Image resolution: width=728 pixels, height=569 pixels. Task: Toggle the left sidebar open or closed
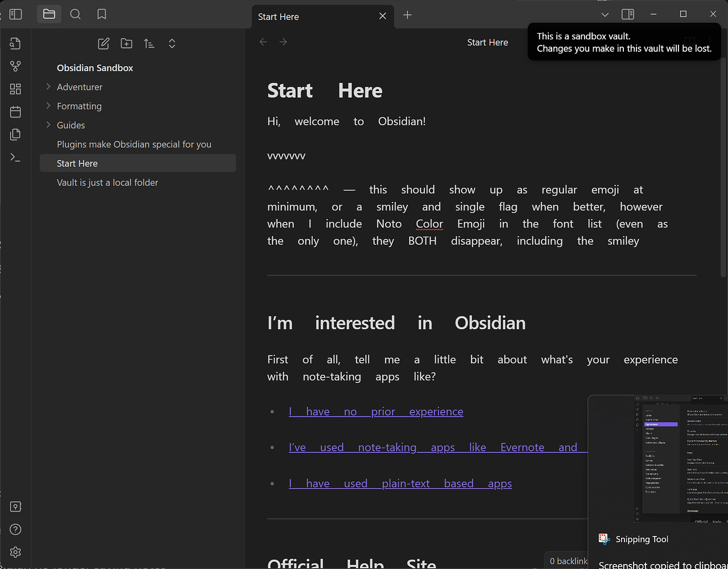pos(15,14)
